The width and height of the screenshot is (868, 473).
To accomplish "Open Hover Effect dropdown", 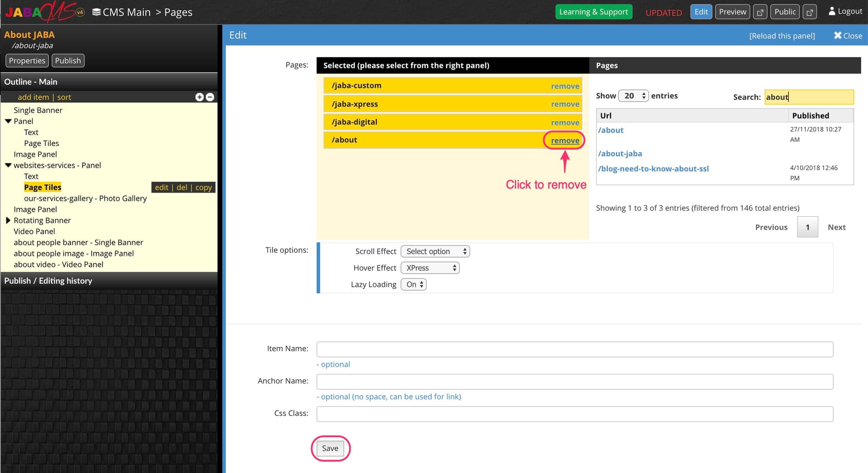I will 430,268.
